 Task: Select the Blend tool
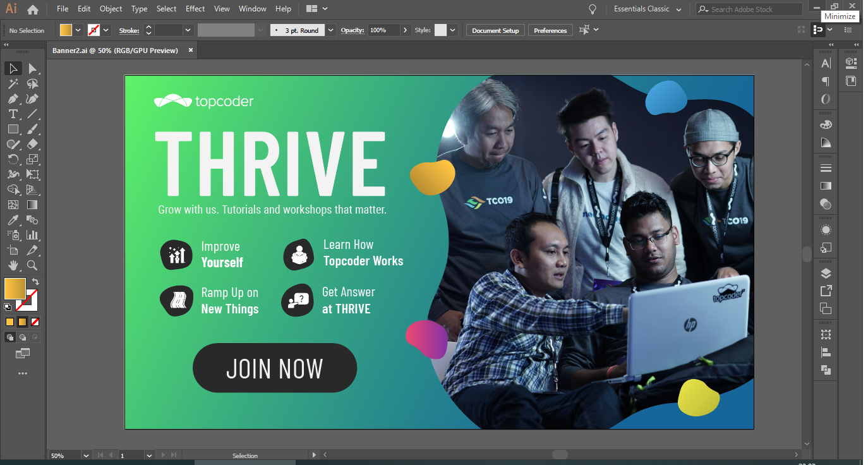32,220
